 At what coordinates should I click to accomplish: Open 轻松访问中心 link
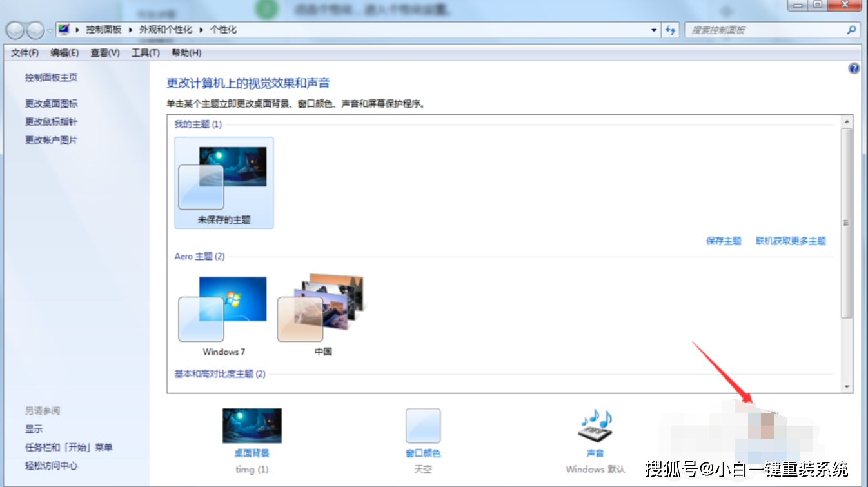51,466
